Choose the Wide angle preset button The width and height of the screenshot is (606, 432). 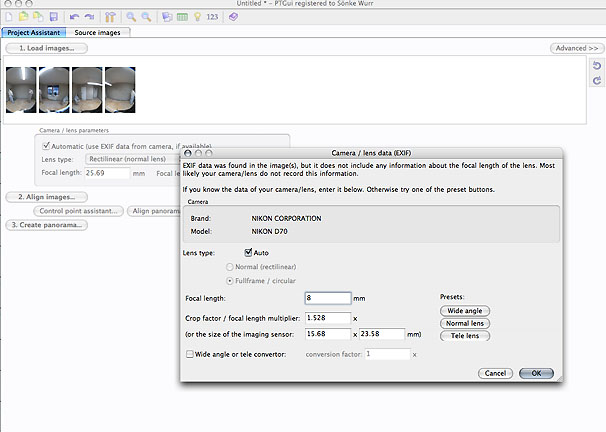(463, 311)
